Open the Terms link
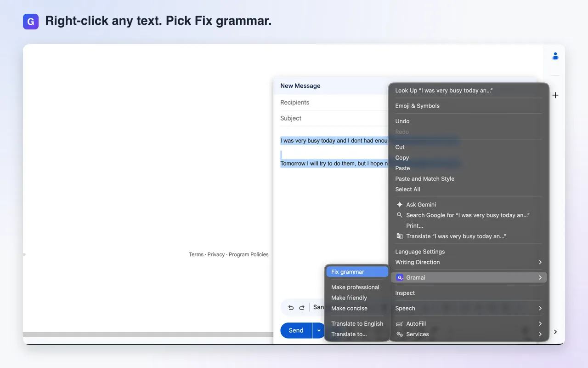The width and height of the screenshot is (588, 368). coord(196,254)
